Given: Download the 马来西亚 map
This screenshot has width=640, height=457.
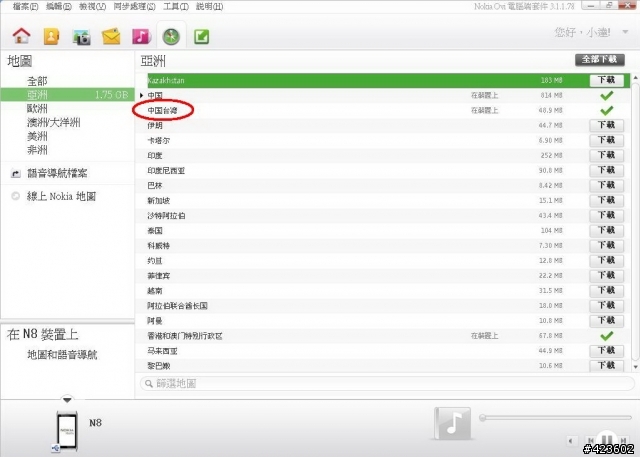Looking at the screenshot, I should point(607,351).
